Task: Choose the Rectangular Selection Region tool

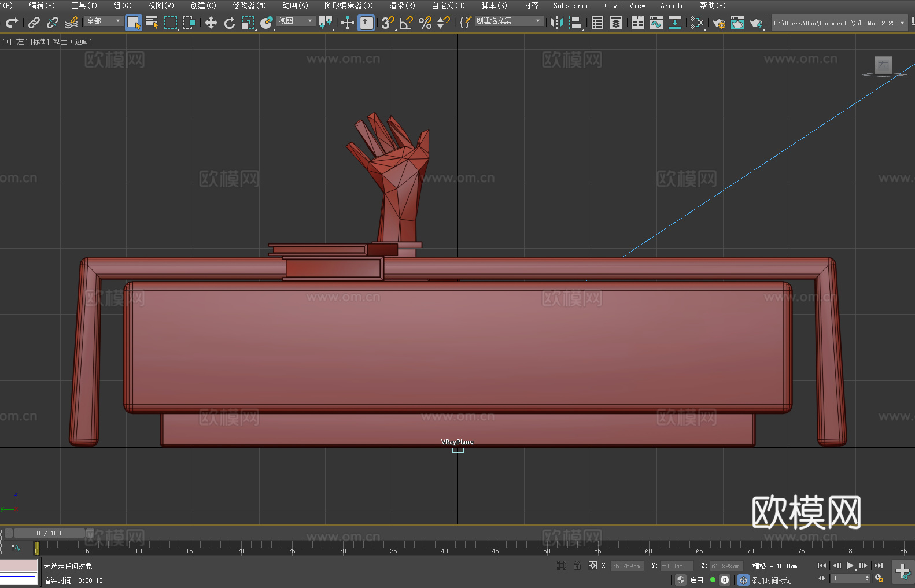Action: pyautogui.click(x=171, y=23)
